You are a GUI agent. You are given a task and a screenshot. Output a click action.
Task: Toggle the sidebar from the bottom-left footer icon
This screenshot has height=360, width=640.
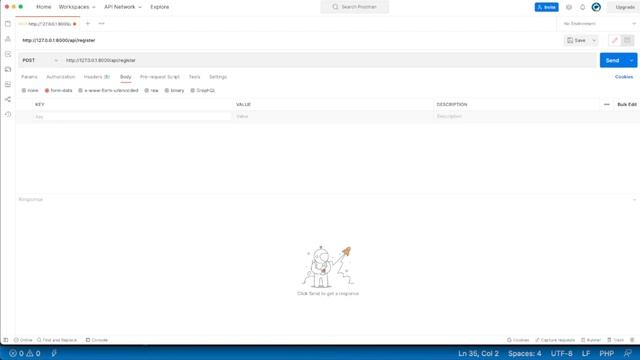coord(6,340)
